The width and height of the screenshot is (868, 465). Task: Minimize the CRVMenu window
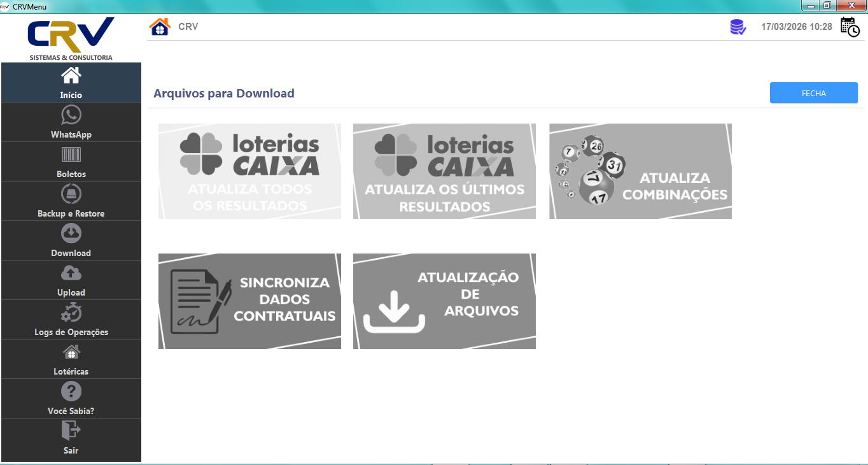point(811,6)
